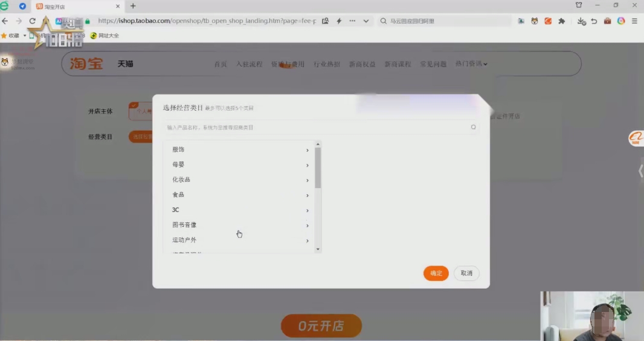
Task: Open the blue pinned tab
Action: [22, 6]
